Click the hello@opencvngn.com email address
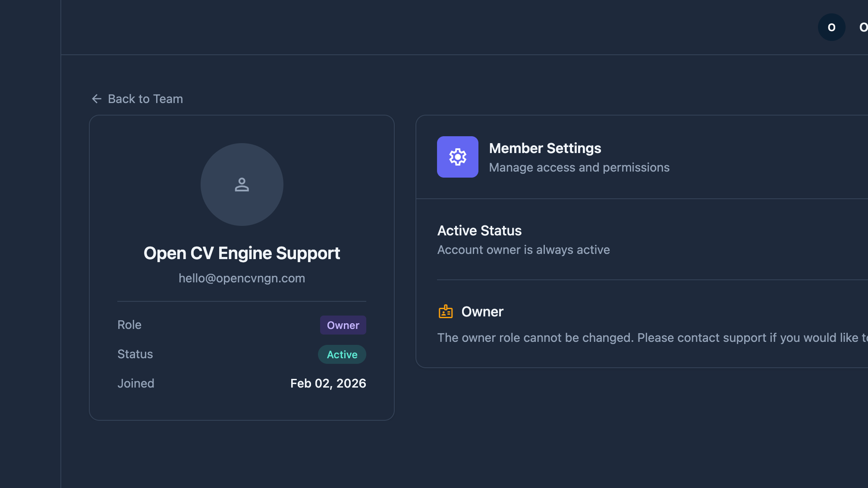 click(x=242, y=278)
